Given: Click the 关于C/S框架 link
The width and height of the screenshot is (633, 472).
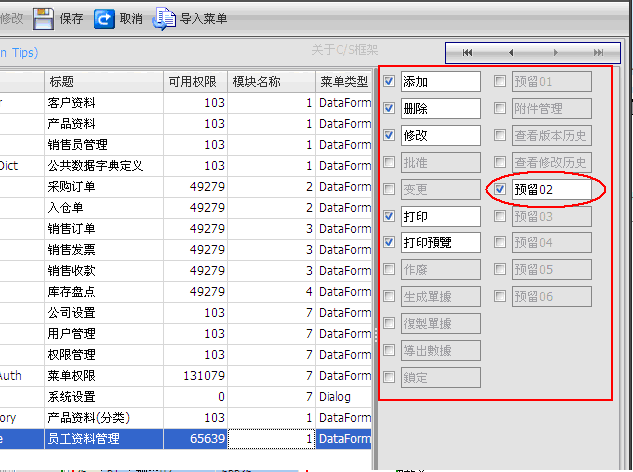Looking at the screenshot, I should tap(346, 49).
